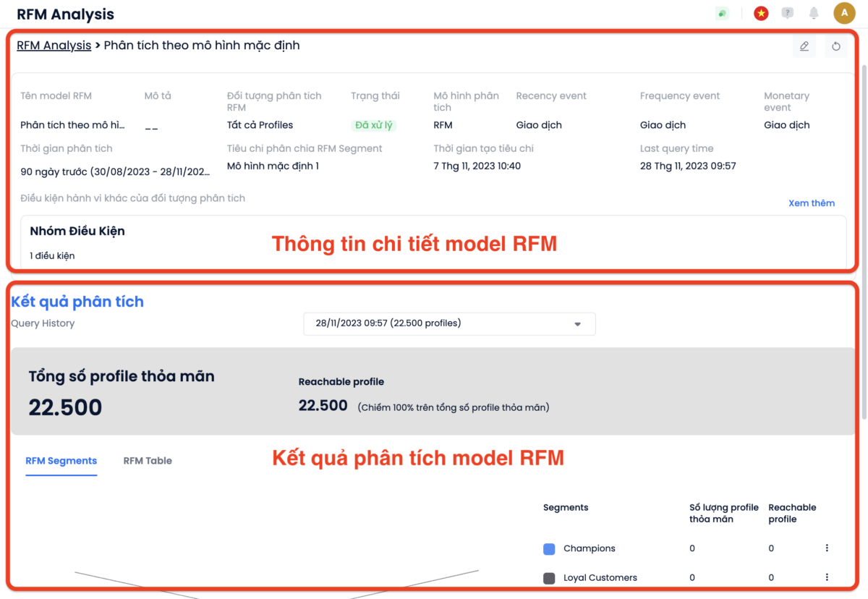The width and height of the screenshot is (868, 599).
Task: Click the user avatar marked A
Action: [844, 12]
